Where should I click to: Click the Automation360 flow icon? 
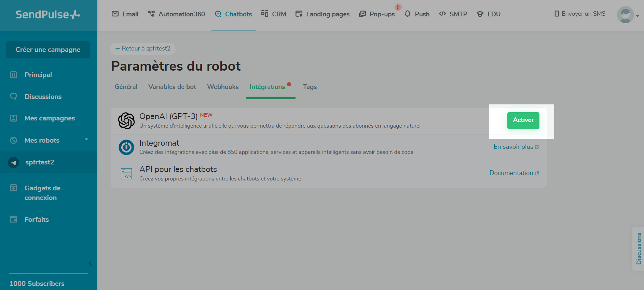pos(151,14)
